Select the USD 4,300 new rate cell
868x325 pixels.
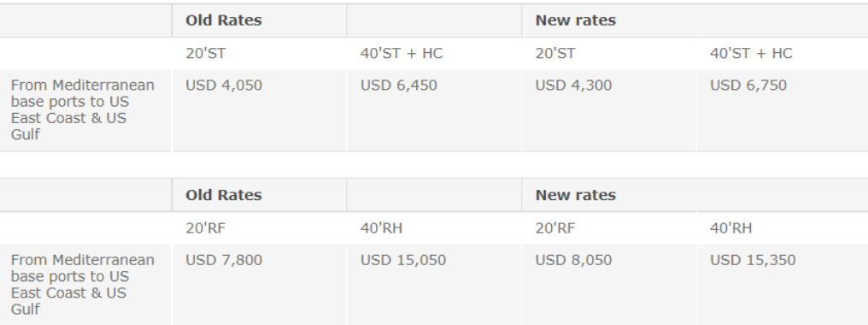point(573,86)
